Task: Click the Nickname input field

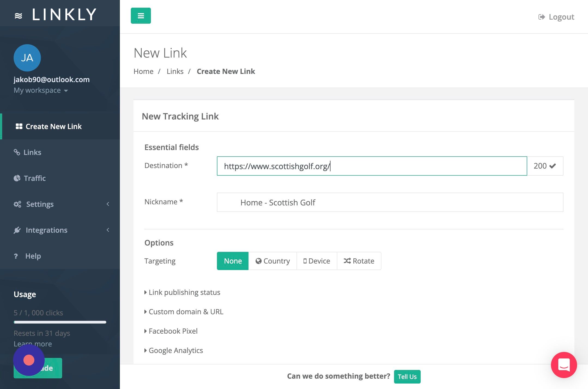Action: point(390,202)
